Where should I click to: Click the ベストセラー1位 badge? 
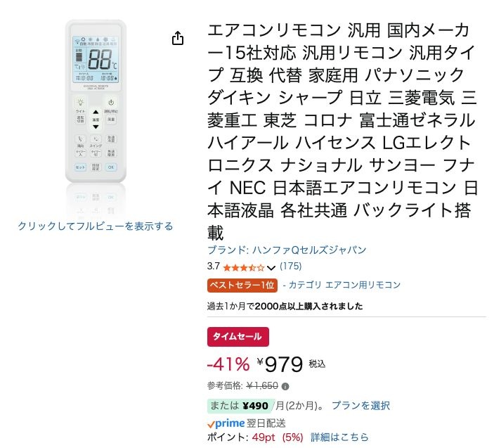[242, 285]
